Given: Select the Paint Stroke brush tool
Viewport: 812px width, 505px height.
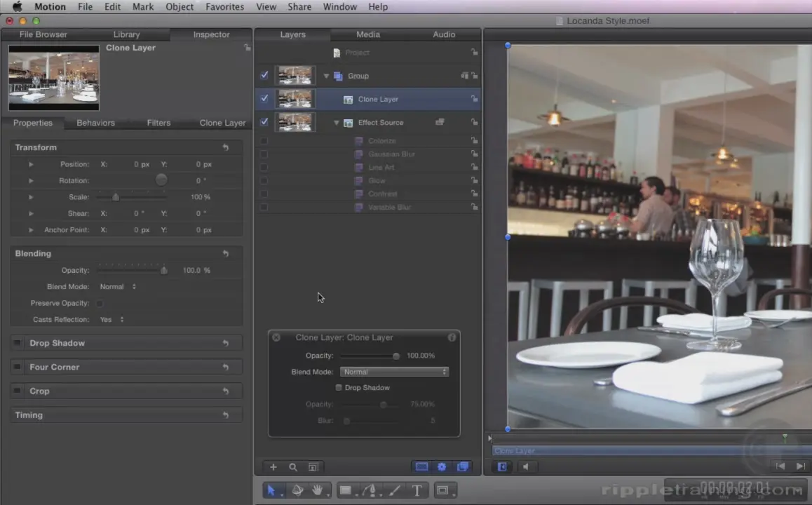Looking at the screenshot, I should tap(394, 490).
